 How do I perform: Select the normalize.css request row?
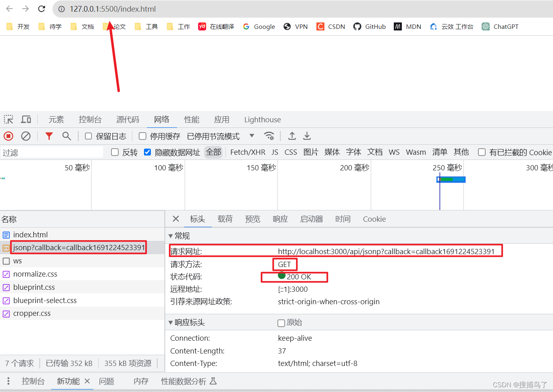(82, 274)
